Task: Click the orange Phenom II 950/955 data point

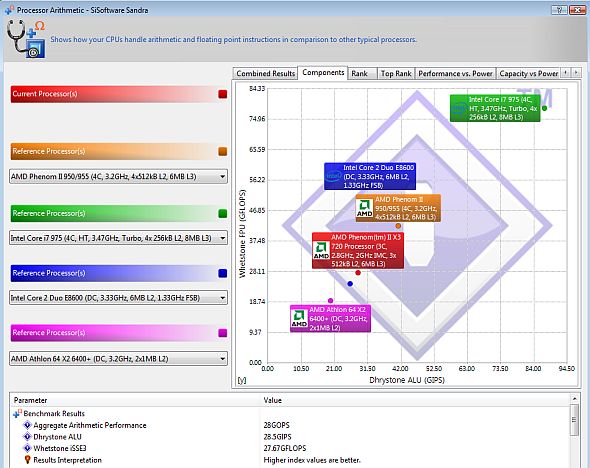Action: coord(398,226)
